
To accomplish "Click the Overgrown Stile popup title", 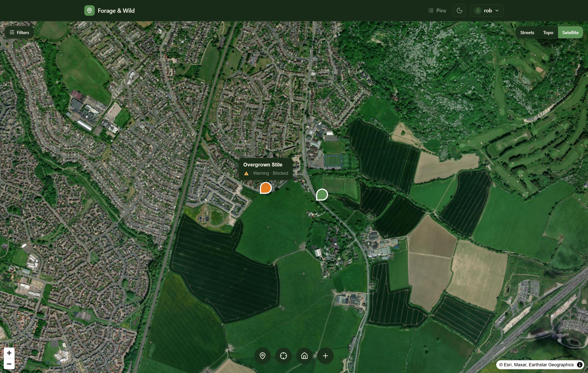I will [263, 165].
